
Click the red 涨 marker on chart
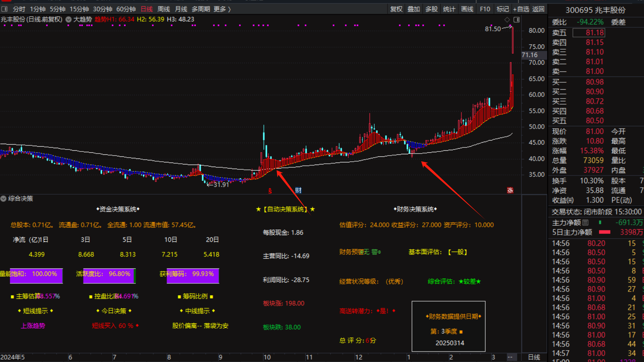click(510, 190)
